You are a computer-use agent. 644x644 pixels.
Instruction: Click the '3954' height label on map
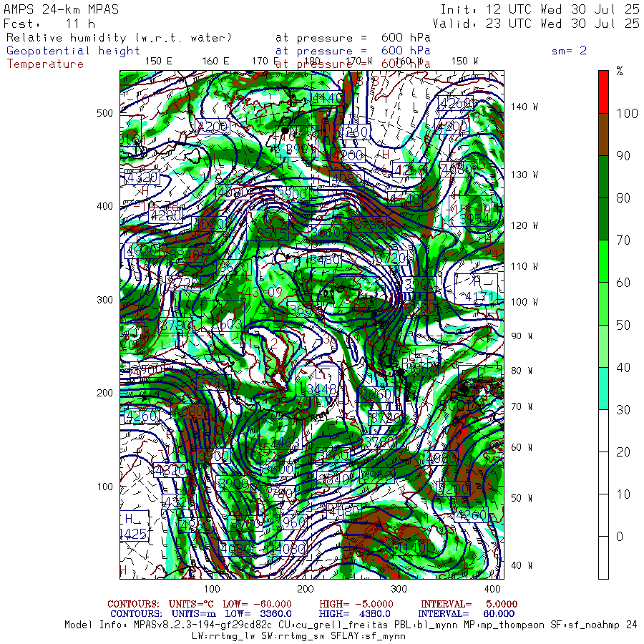click(475, 219)
